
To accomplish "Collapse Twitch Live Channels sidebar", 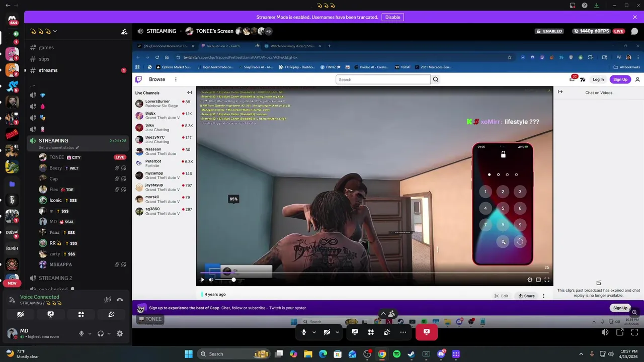I will point(189,93).
